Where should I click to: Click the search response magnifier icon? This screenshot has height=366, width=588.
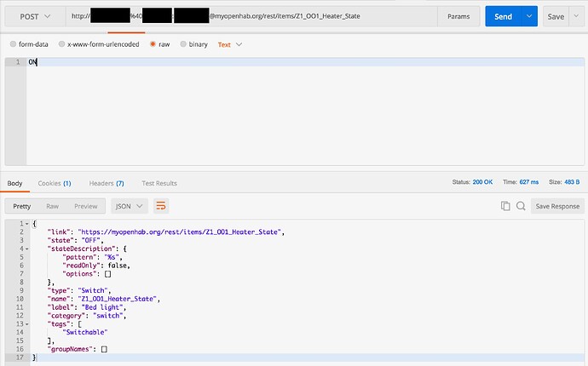click(520, 206)
